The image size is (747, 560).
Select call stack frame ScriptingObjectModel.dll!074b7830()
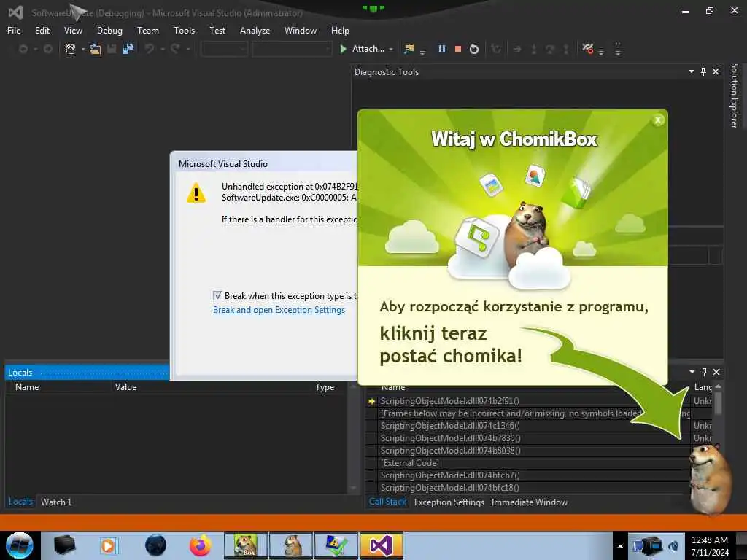click(x=528, y=438)
